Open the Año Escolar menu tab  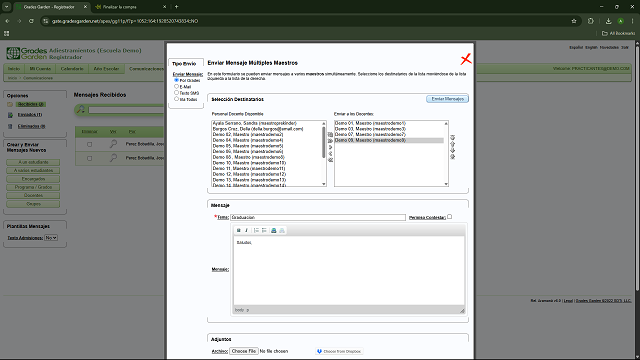coord(106,69)
